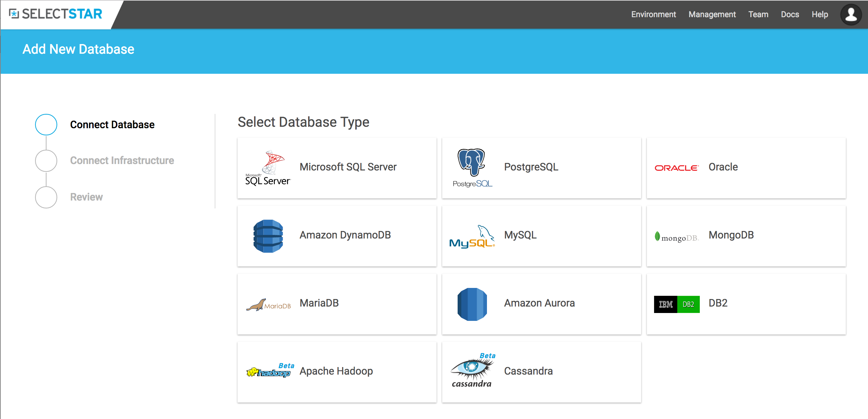Click the Microsoft SQL Server logo icon
This screenshot has height=419, width=868.
point(268,168)
